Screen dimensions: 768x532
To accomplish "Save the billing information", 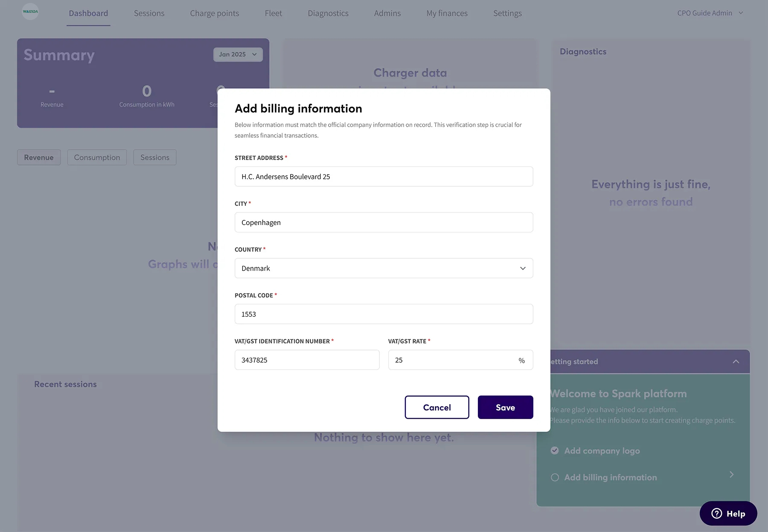I will tap(505, 407).
